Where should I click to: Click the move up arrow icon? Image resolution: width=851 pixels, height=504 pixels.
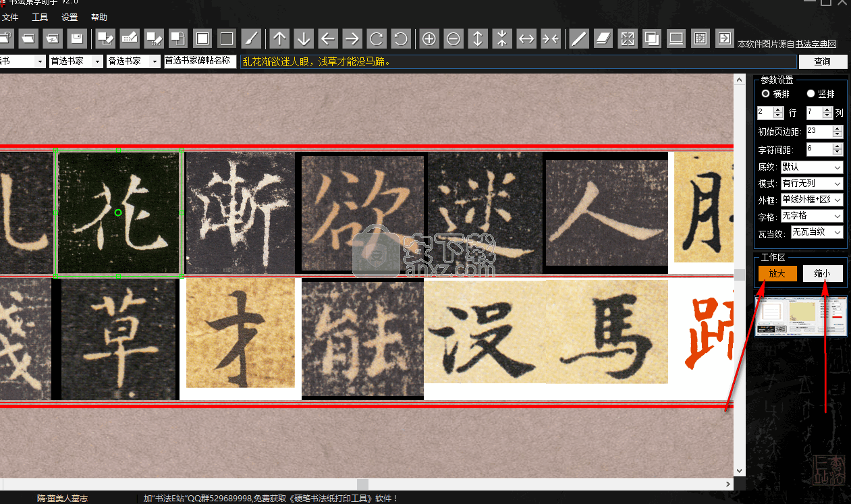click(280, 38)
